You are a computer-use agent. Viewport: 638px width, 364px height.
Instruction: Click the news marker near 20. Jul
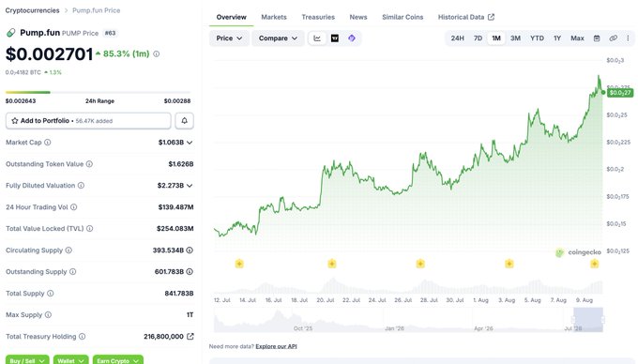tap(332, 264)
